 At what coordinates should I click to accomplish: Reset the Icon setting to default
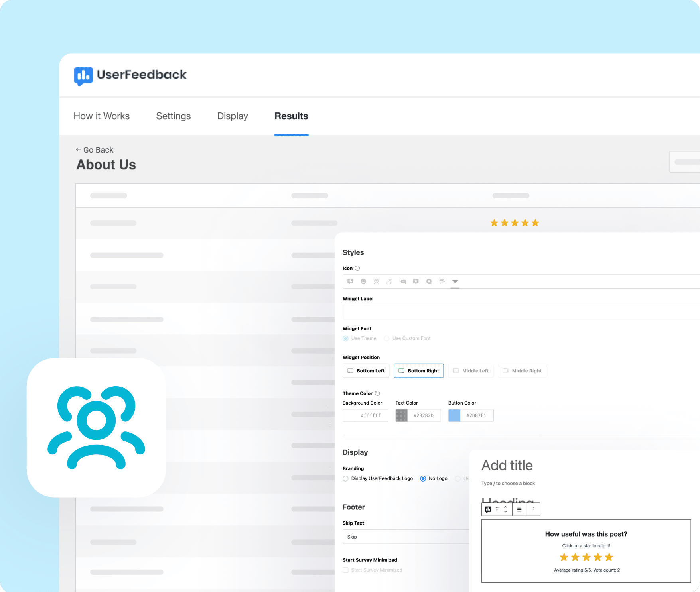[357, 268]
